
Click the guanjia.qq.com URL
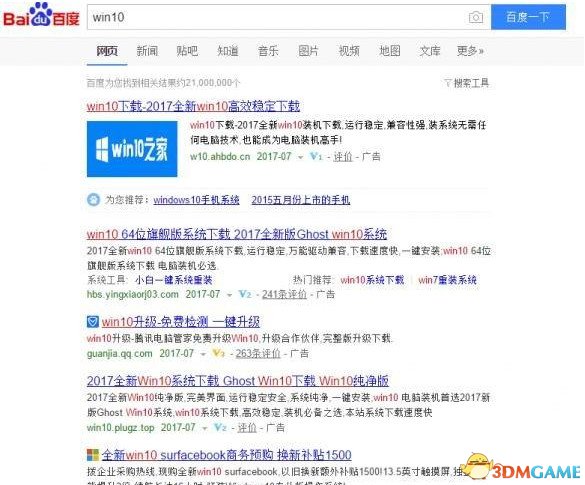click(x=120, y=353)
